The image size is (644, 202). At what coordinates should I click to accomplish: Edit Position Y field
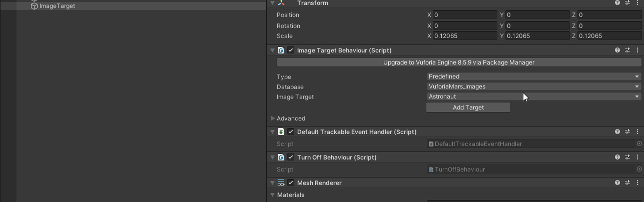537,15
